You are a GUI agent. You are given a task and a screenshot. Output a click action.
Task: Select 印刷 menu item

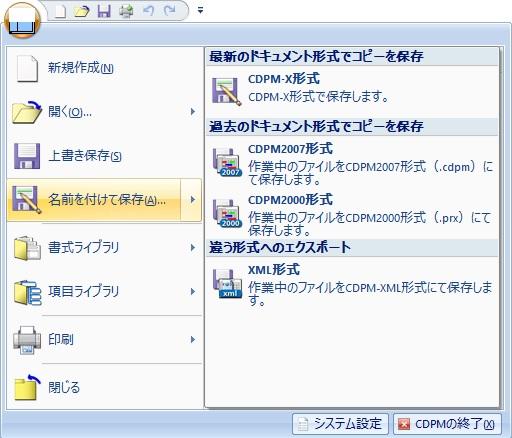click(104, 340)
